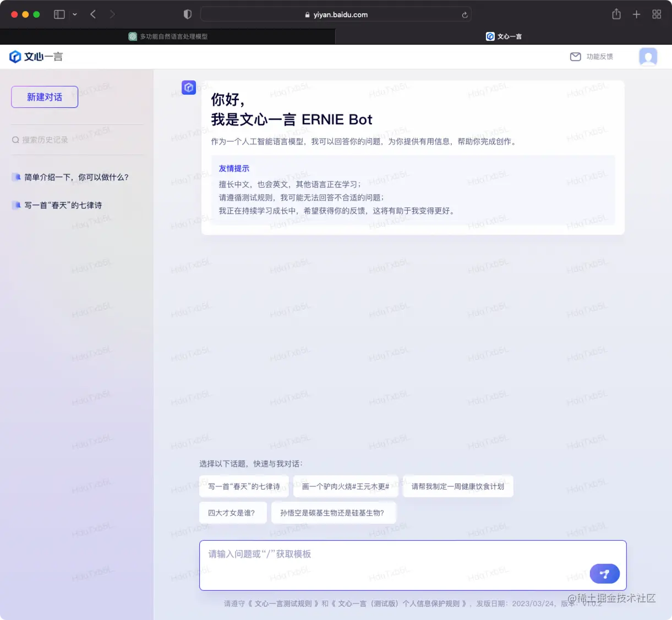The width and height of the screenshot is (672, 620).
Task: Show tab overview grid icon
Action: [x=657, y=14]
